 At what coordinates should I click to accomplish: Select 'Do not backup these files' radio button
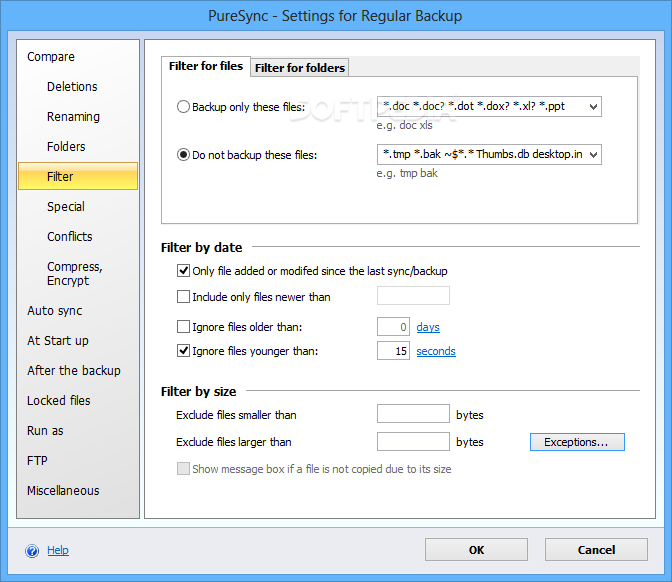(x=183, y=154)
